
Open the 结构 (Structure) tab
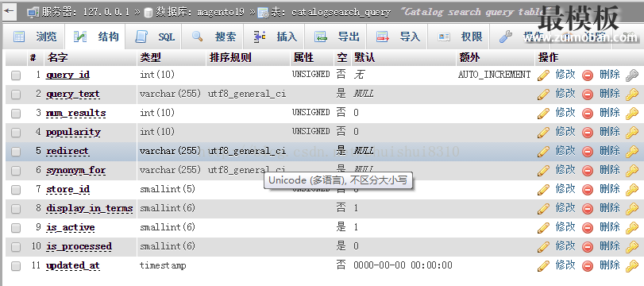96,37
